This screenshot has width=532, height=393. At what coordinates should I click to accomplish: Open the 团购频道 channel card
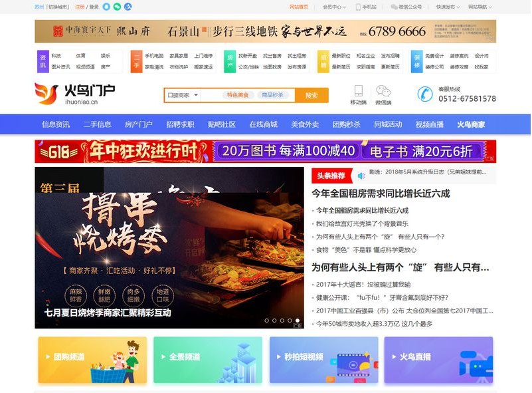92,360
